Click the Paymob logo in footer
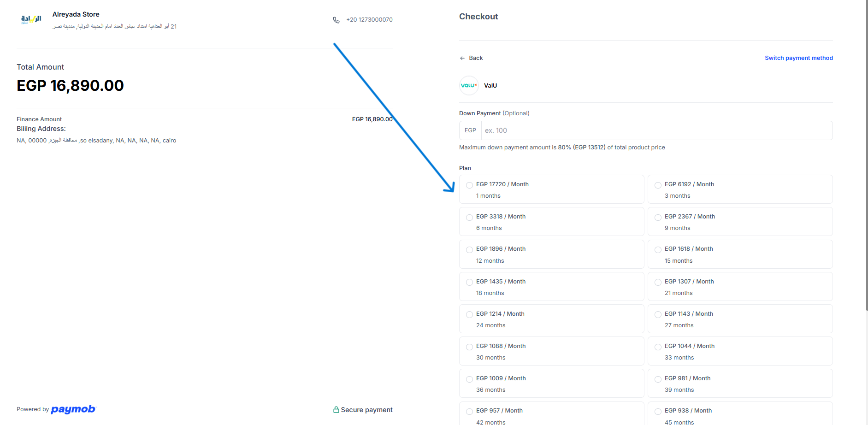868x425 pixels. 73,409
